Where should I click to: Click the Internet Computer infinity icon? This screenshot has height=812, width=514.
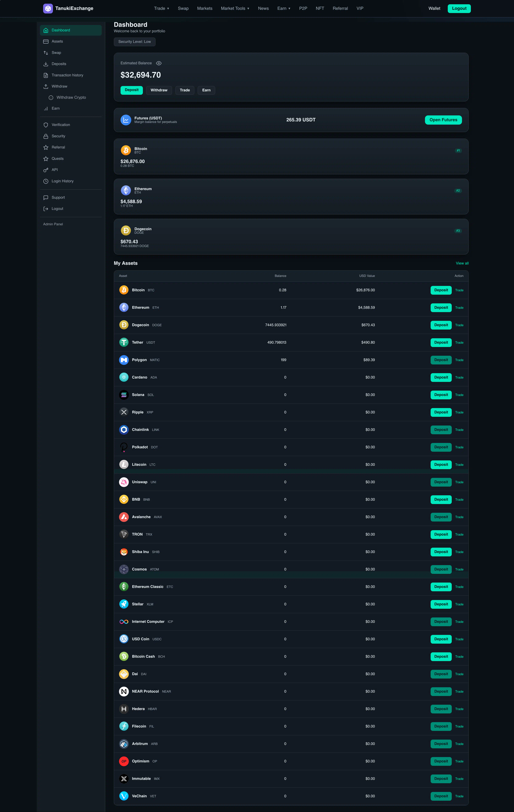[x=124, y=622]
